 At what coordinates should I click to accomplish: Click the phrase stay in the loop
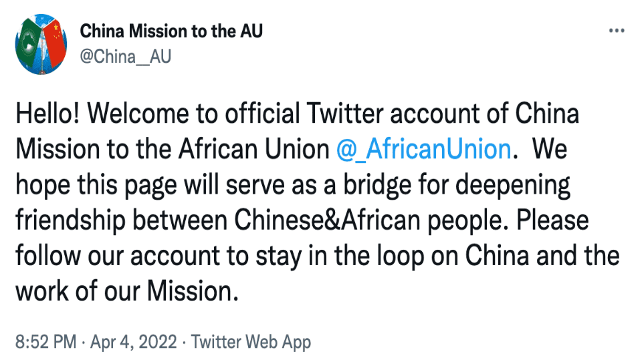click(x=340, y=256)
